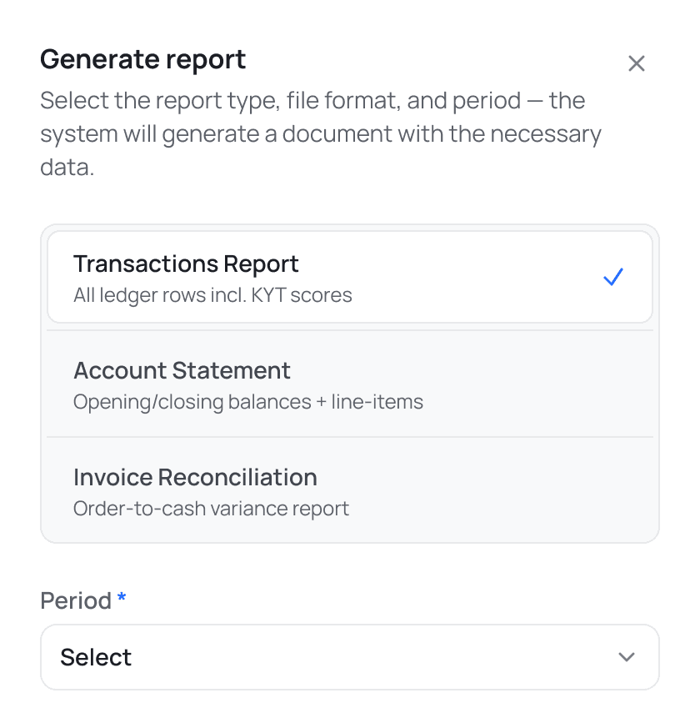700x728 pixels.
Task: Click 'All ledger rows incl. KYT scores' subtitle
Action: click(x=213, y=295)
